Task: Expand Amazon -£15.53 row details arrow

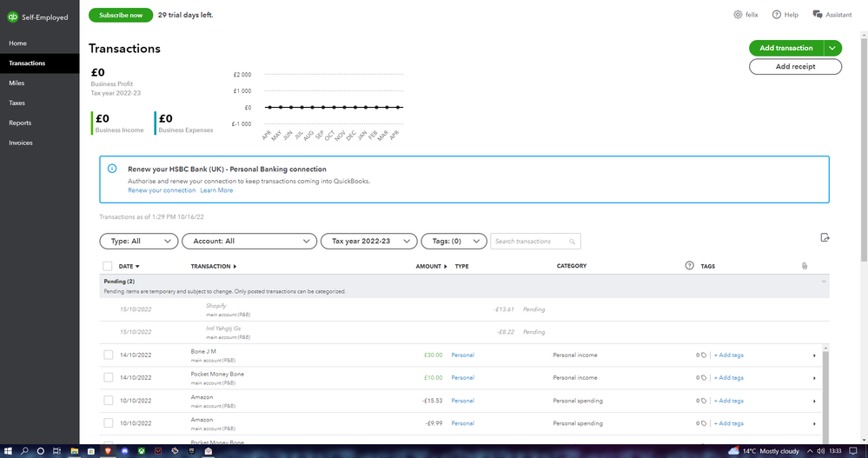Action: (x=814, y=401)
